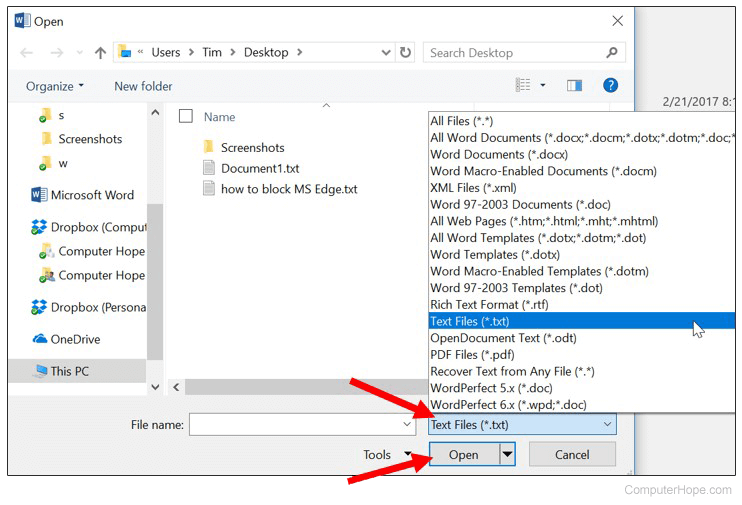Sort by the Name column header
The height and width of the screenshot is (505, 742).
pos(219,117)
